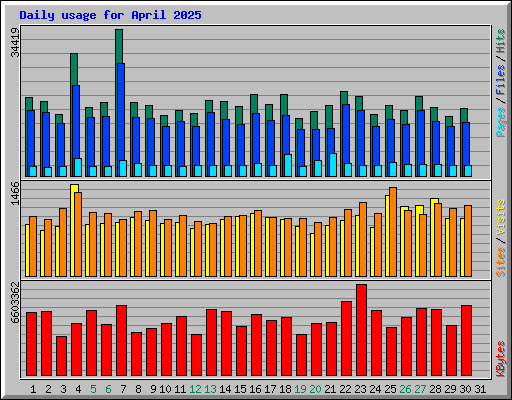Click green weekend day label 26
The image size is (512, 400).
pyautogui.click(x=405, y=389)
